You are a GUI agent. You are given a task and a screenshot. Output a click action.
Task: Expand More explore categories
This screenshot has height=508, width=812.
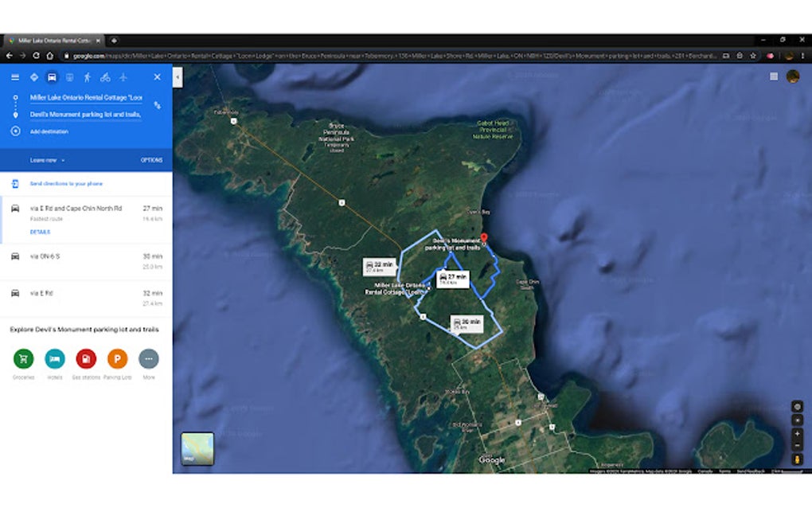click(147, 359)
